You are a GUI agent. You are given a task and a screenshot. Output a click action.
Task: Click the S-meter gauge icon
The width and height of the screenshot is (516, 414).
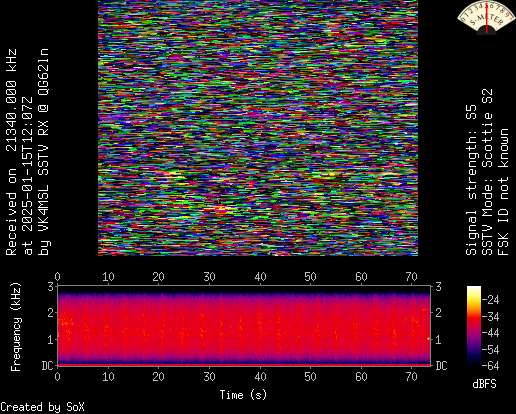486,17
